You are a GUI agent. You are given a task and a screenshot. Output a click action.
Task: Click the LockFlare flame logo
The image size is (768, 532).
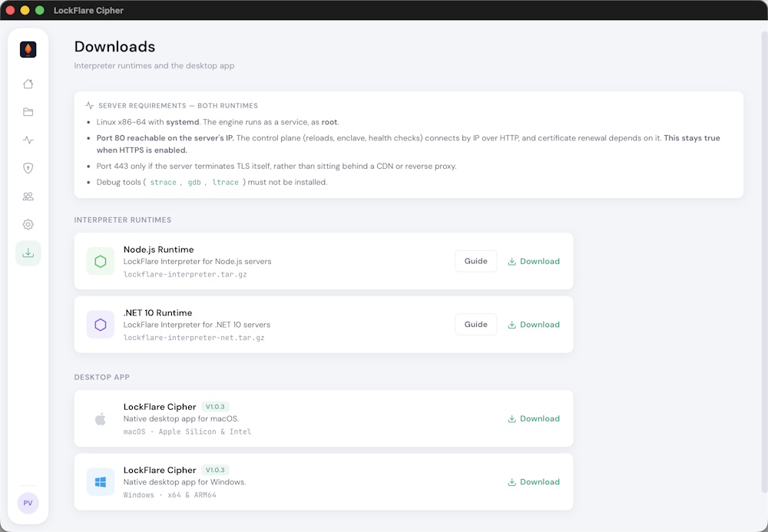point(28,49)
